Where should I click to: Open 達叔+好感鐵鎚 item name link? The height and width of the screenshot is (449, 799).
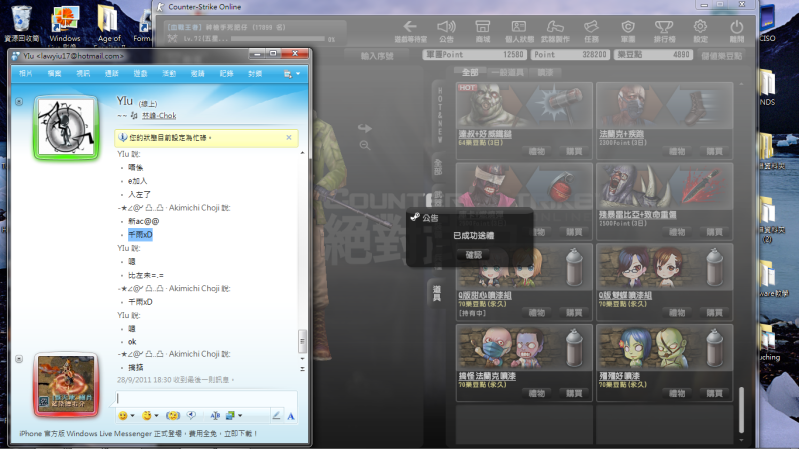click(x=485, y=134)
